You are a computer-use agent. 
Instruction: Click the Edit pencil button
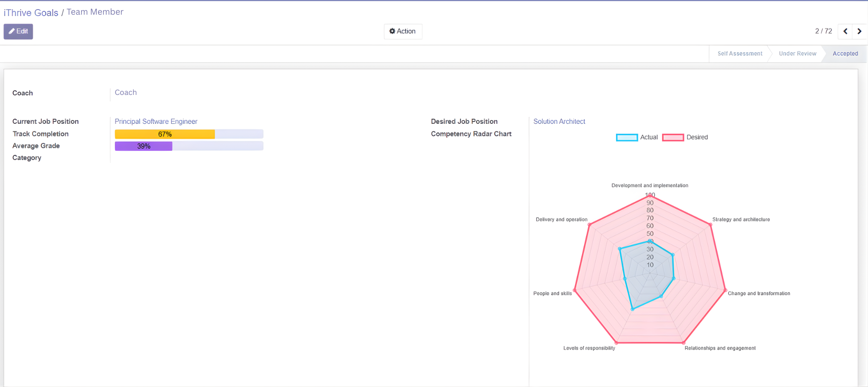click(x=18, y=32)
